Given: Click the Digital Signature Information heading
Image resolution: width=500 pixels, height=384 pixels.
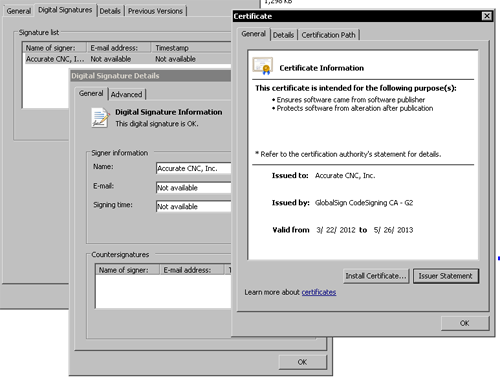Looking at the screenshot, I should (x=169, y=112).
